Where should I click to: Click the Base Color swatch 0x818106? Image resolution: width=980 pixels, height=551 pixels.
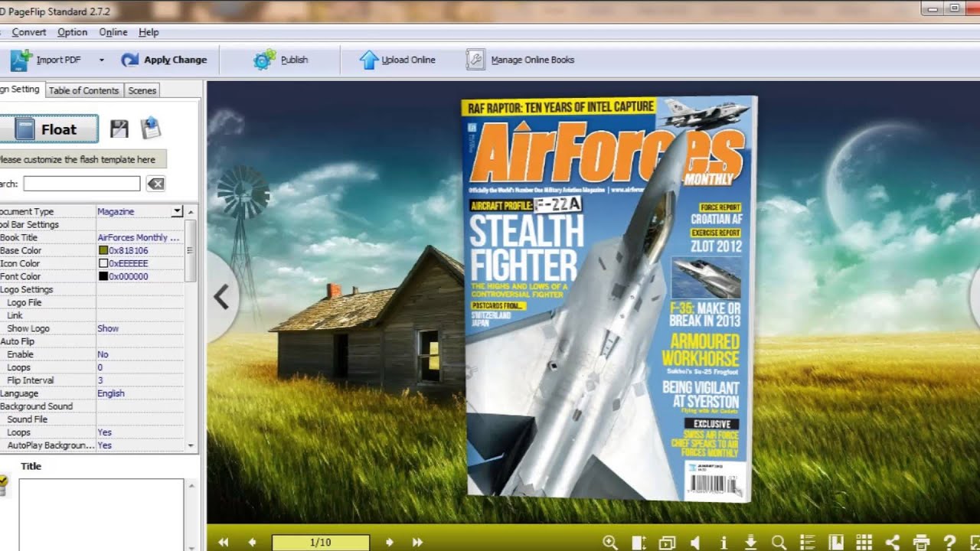coord(103,250)
